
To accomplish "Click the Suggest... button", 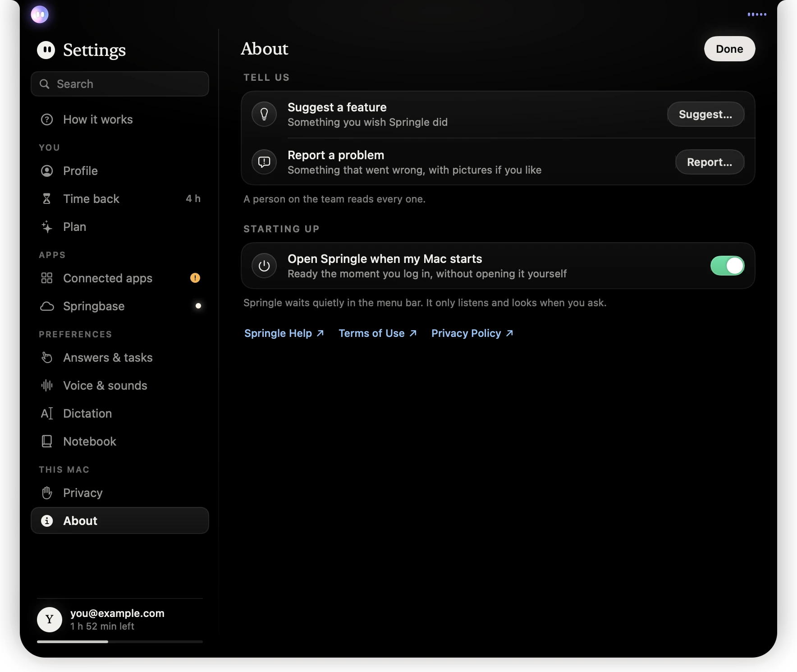I will (x=705, y=114).
